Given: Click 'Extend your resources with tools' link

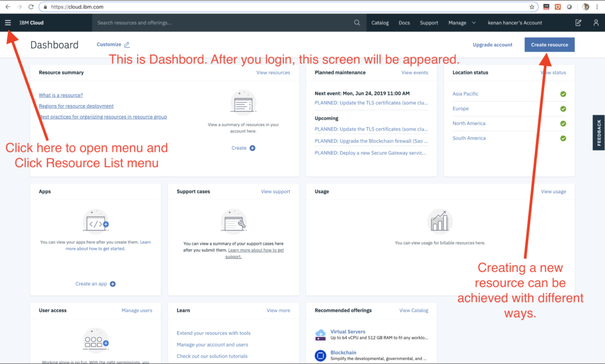Looking at the screenshot, I should click(213, 333).
